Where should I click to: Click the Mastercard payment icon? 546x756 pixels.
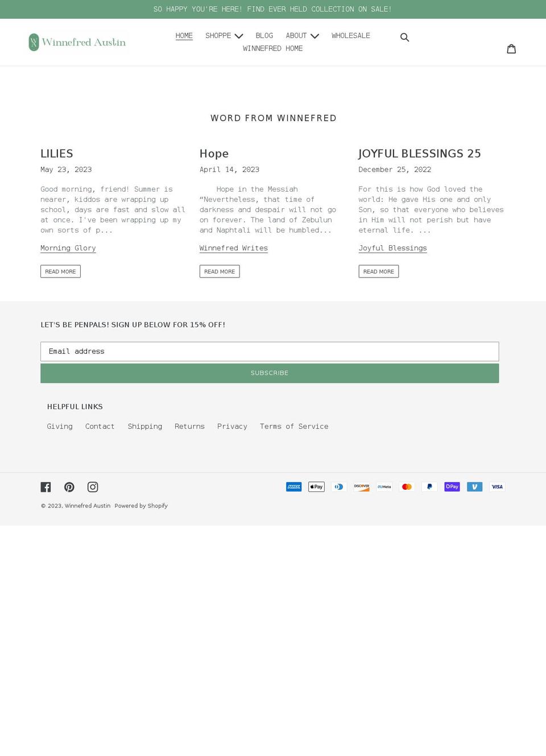407,487
